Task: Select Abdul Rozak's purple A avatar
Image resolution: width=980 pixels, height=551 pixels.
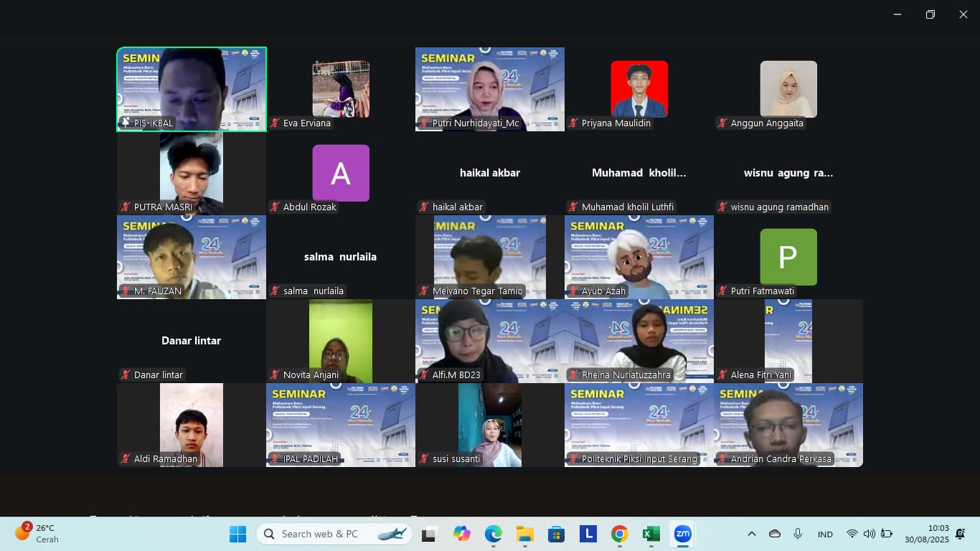Action: click(341, 173)
